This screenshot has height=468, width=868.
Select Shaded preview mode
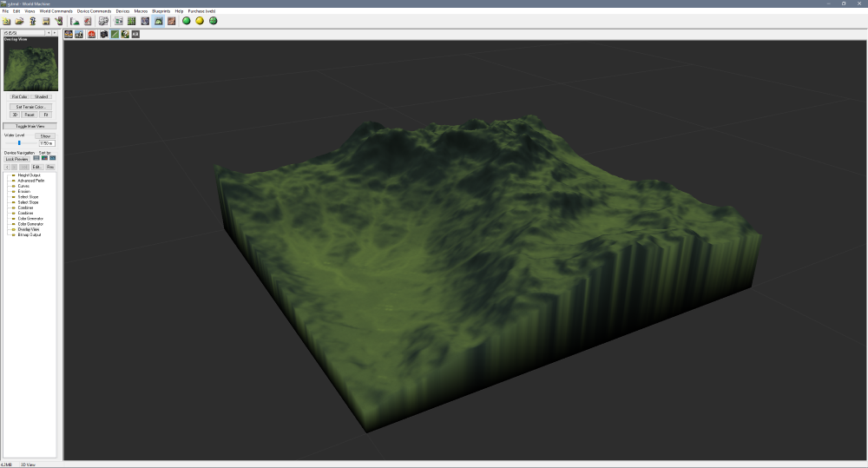tap(42, 96)
